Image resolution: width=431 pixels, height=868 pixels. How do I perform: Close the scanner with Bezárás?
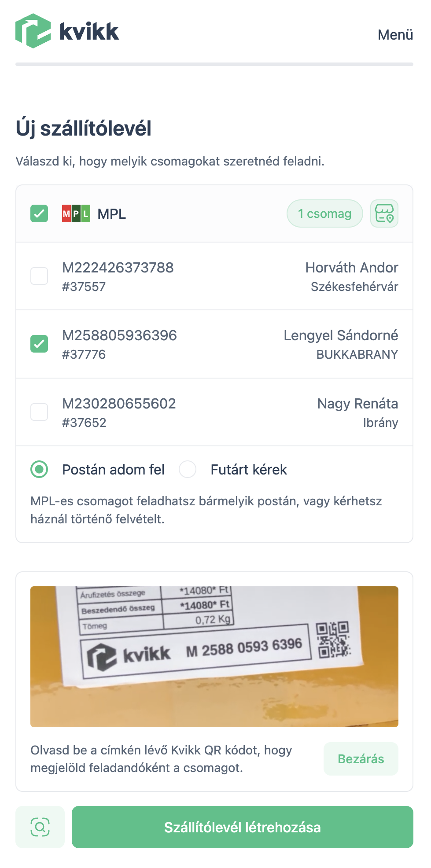pyautogui.click(x=361, y=759)
